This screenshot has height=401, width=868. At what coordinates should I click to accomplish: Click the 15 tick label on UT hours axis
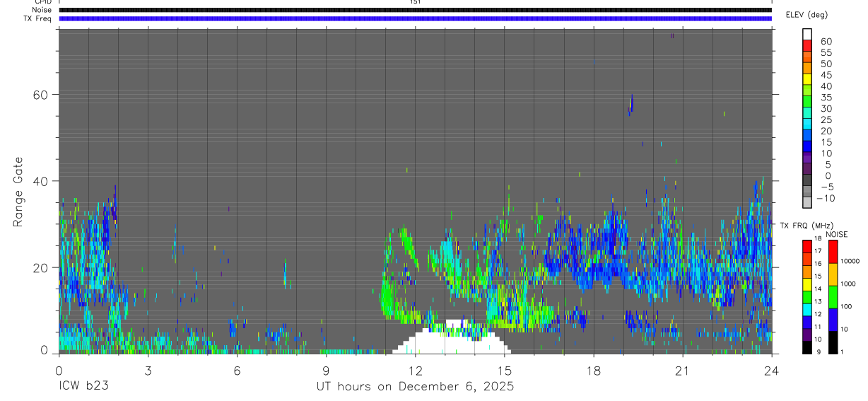coord(504,370)
